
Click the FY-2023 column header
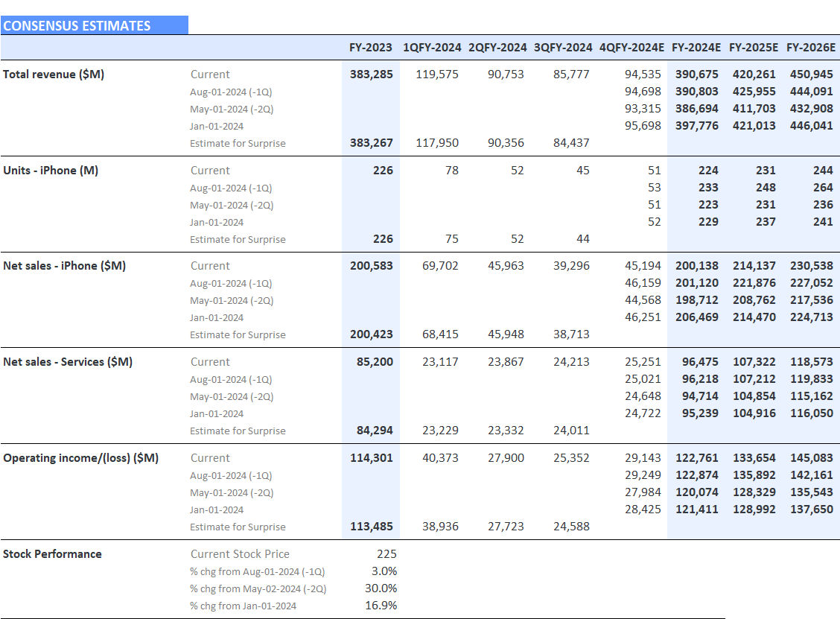coord(370,48)
